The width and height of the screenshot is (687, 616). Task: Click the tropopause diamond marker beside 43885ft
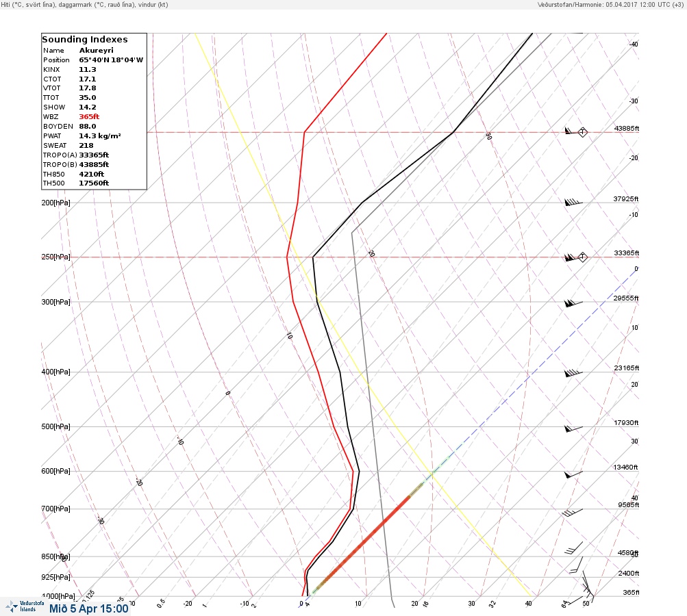point(583,132)
